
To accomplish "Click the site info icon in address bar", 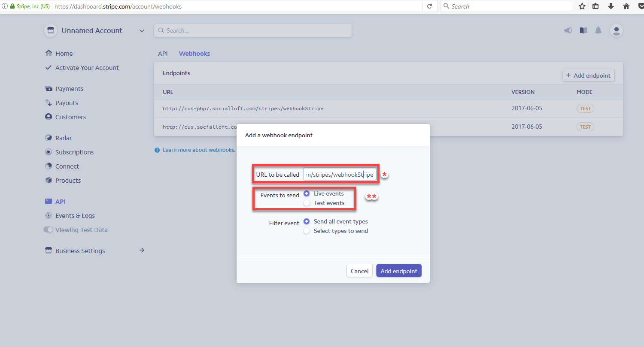I will coord(5,6).
